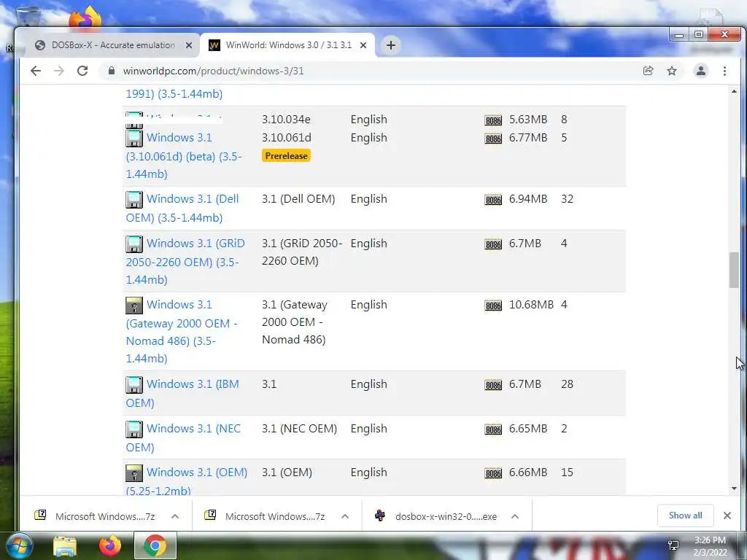Select the WinWorld: Windows 3.0 / 3.1 tab

pos(289,45)
